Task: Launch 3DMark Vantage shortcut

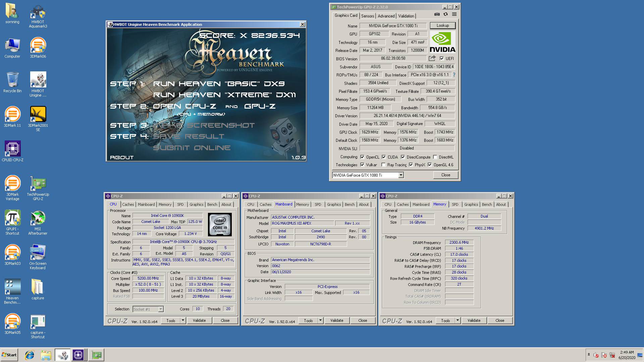Action: tap(12, 188)
